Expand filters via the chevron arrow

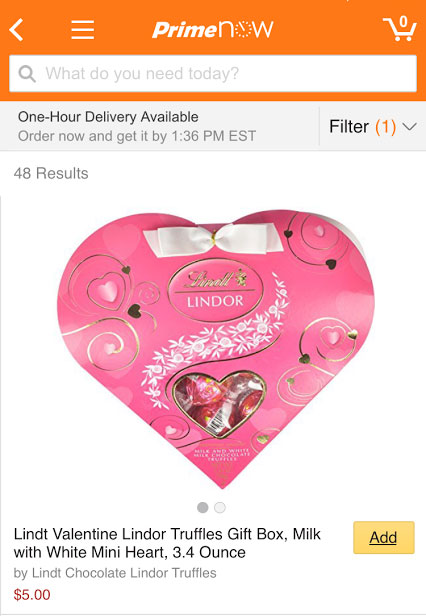point(409,127)
